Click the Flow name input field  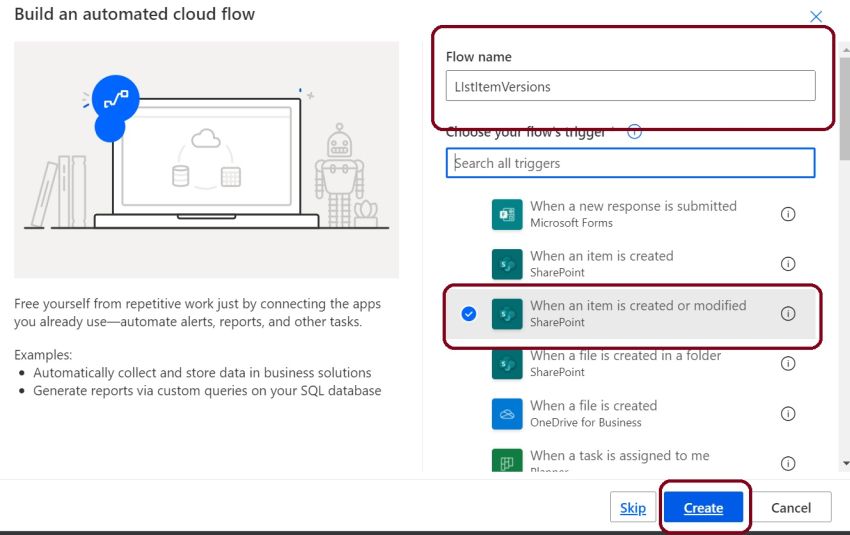630,86
